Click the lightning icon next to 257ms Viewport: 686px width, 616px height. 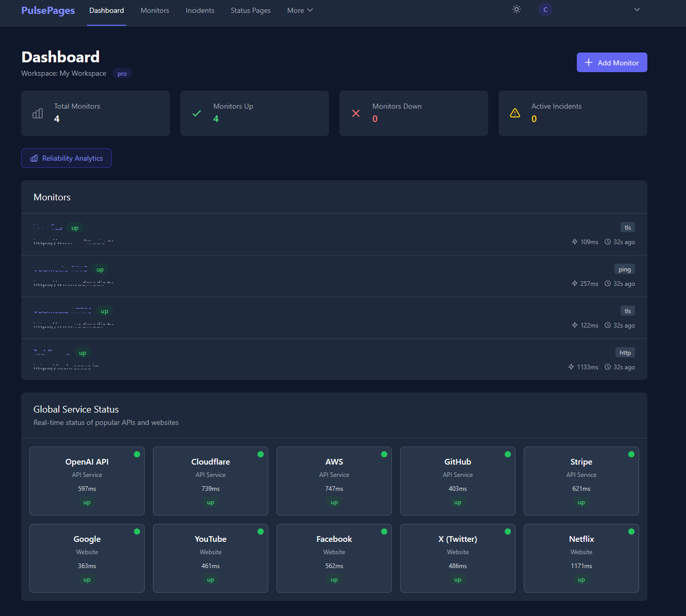point(575,283)
